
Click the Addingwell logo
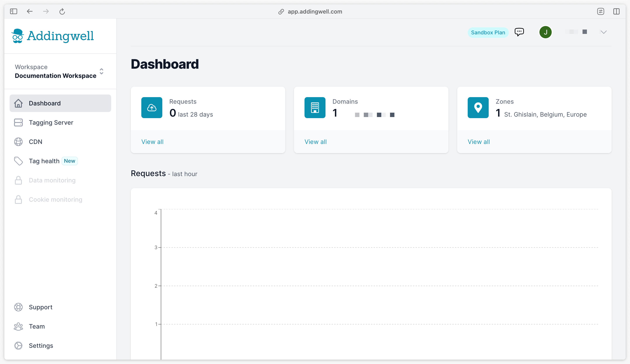(53, 36)
